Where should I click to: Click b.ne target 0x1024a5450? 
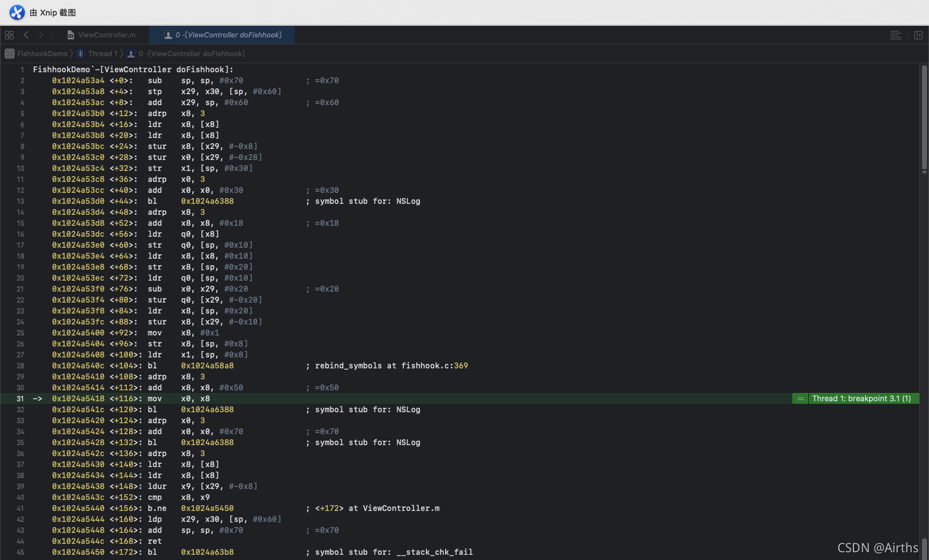207,508
